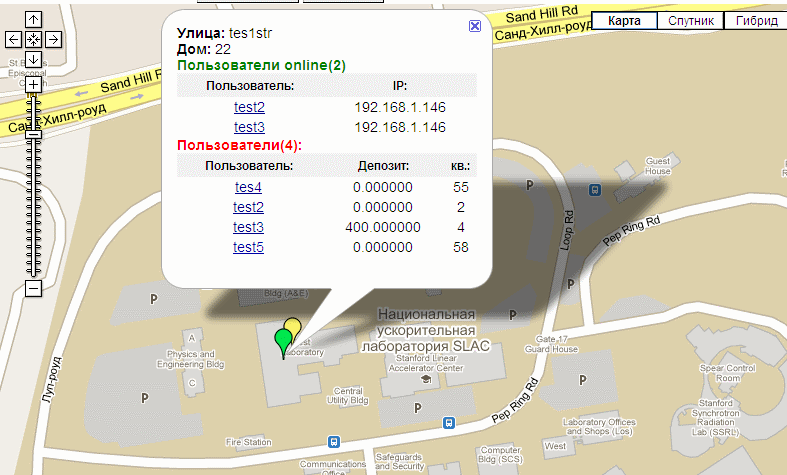Pan the map down with arrow button

[33, 59]
